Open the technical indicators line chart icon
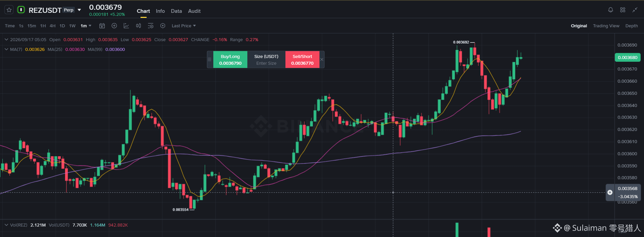 click(126, 26)
